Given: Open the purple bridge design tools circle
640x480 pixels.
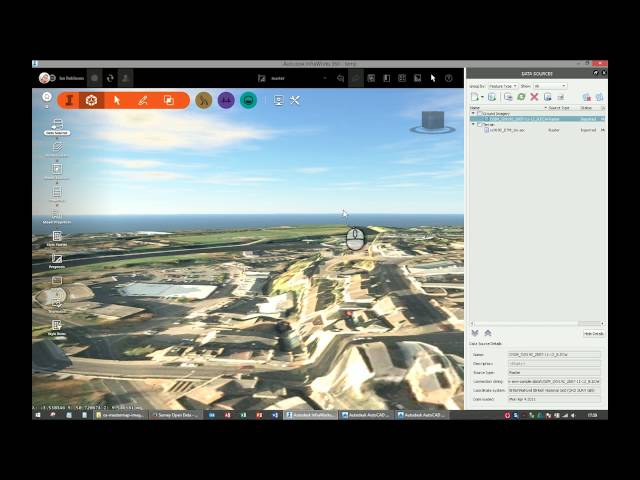Looking at the screenshot, I should tap(226, 100).
